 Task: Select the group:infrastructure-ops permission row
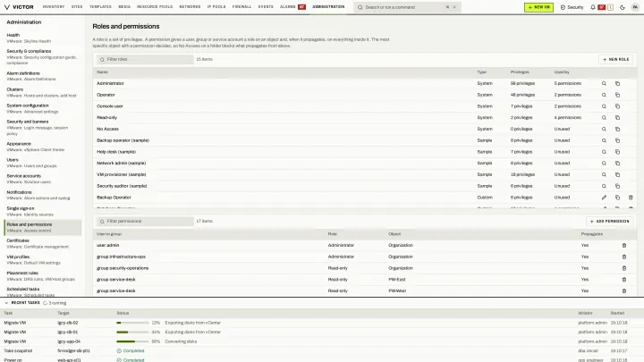tap(364, 257)
